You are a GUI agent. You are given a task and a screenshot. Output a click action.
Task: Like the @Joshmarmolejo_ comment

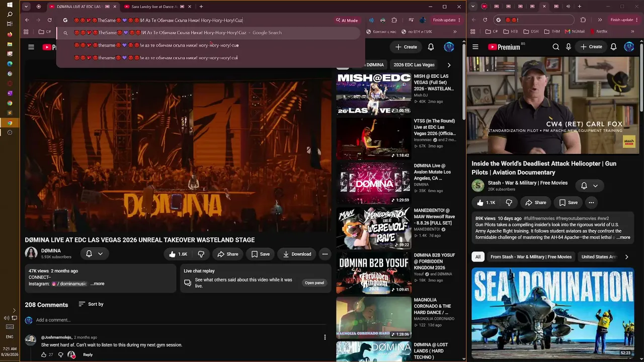point(44,355)
